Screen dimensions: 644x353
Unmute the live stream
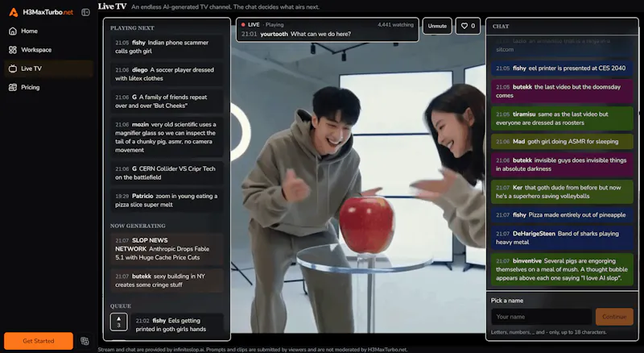(437, 26)
